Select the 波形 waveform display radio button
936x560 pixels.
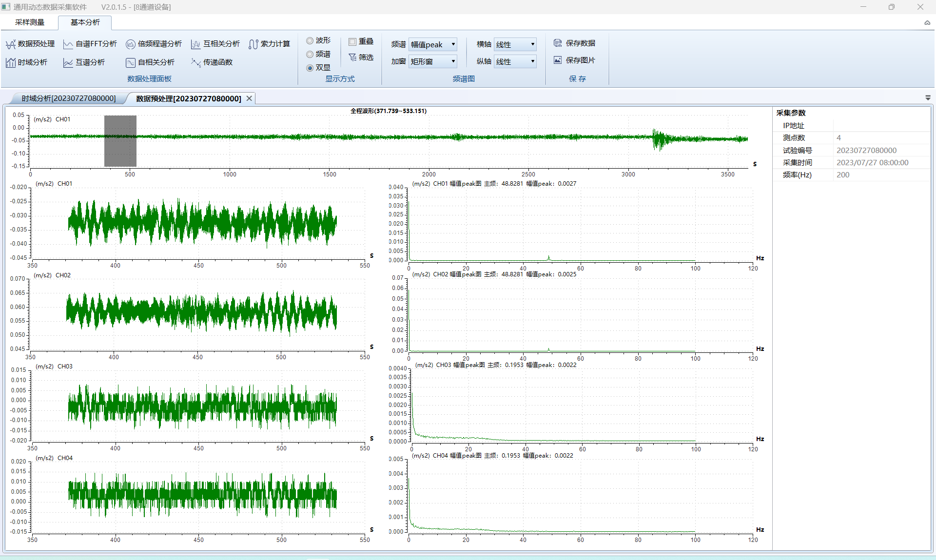310,40
